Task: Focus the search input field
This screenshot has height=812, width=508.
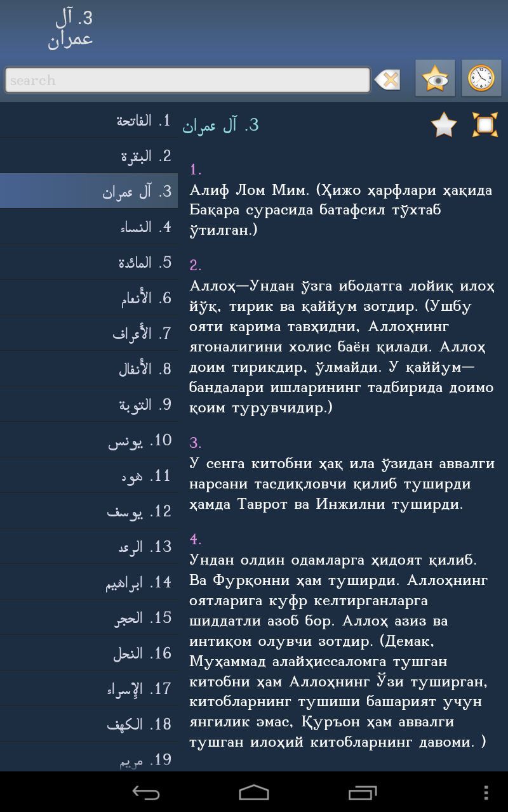Action: [187, 81]
